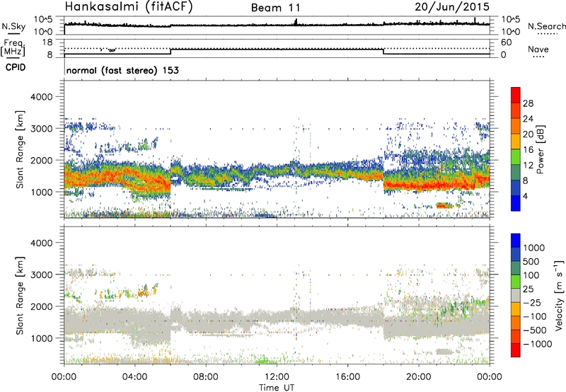Click the noise spike near 13:00 in N.Sky plot
This screenshot has width=566, height=392.
296,22
